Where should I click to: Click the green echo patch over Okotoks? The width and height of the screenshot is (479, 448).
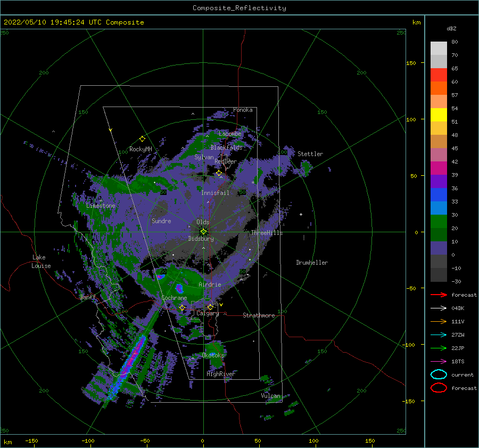(x=216, y=354)
